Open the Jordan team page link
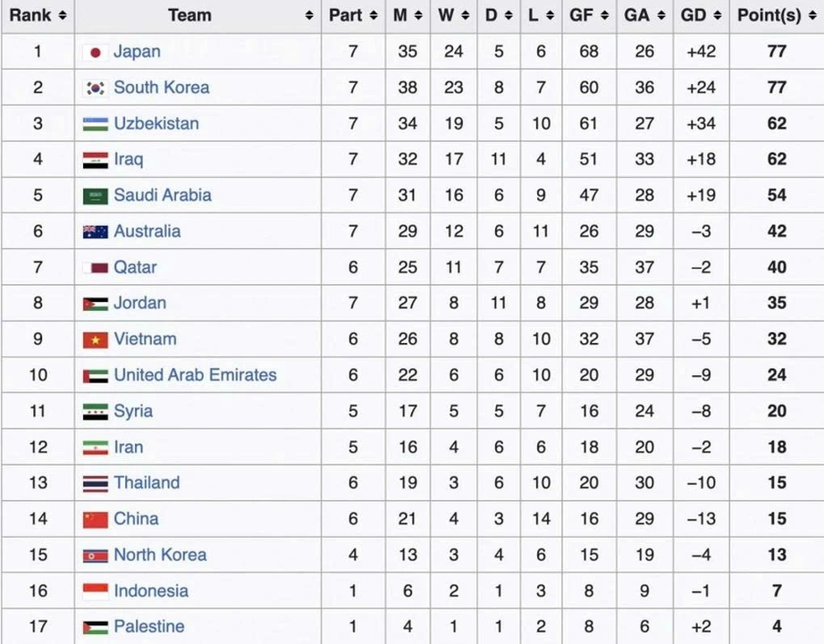Viewport: 824px width, 644px height. click(141, 303)
